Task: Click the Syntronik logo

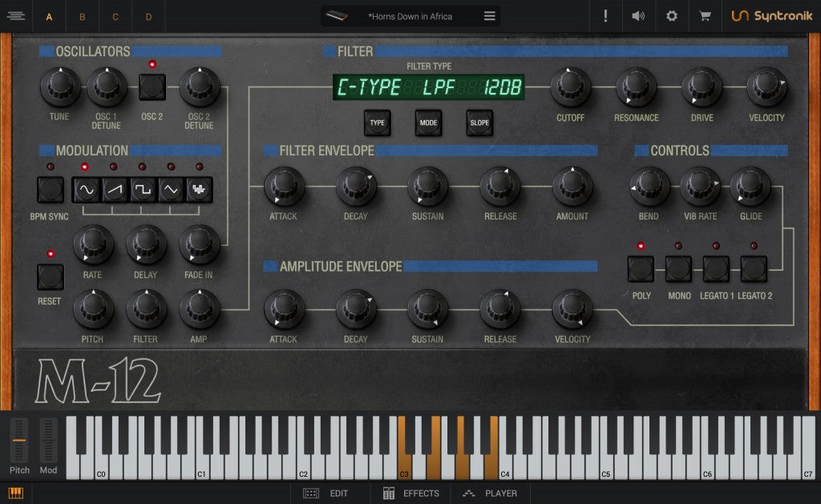Action: [x=771, y=16]
